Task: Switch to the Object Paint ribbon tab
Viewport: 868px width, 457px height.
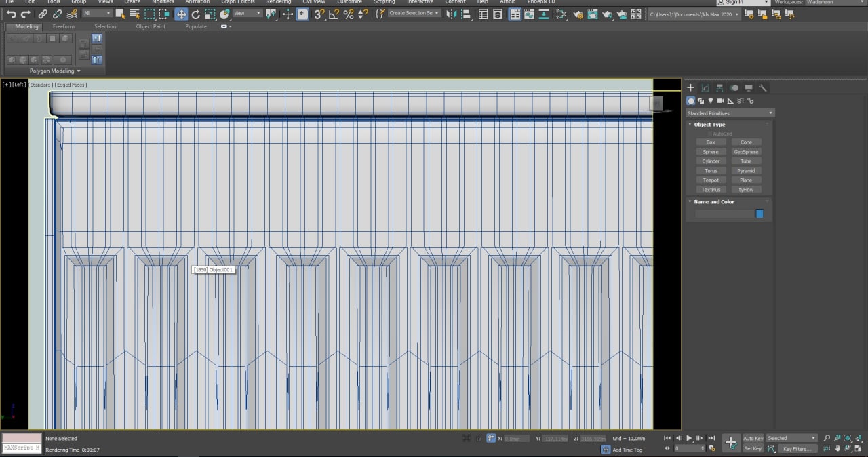Action: point(151,26)
